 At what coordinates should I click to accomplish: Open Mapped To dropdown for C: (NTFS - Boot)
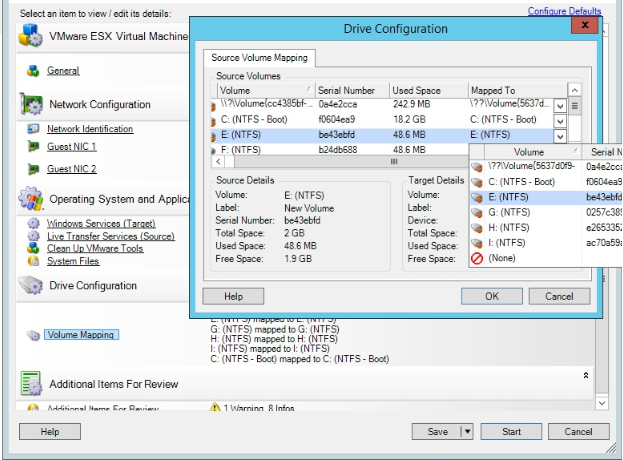pyautogui.click(x=560, y=120)
